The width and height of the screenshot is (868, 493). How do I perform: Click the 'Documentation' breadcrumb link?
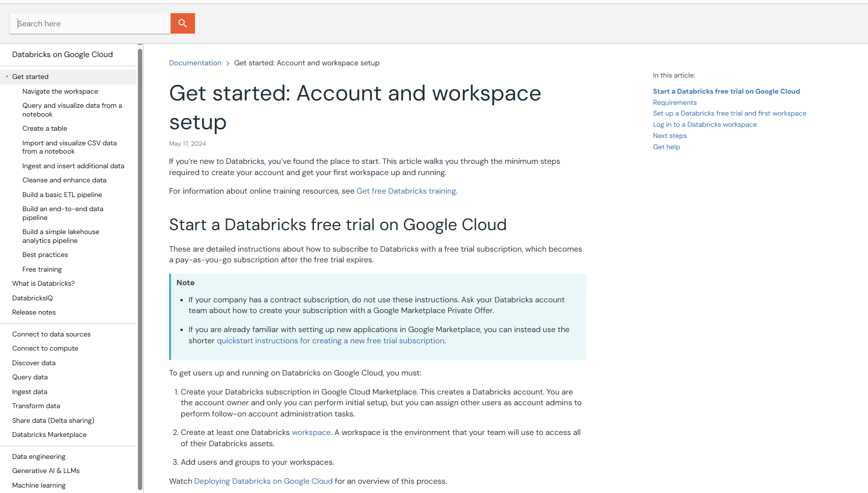[x=195, y=63]
